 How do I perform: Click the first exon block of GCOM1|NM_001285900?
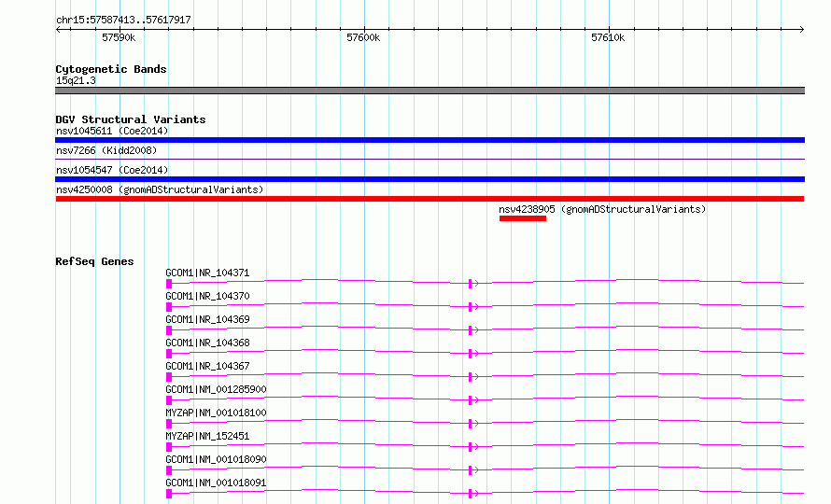click(169, 400)
